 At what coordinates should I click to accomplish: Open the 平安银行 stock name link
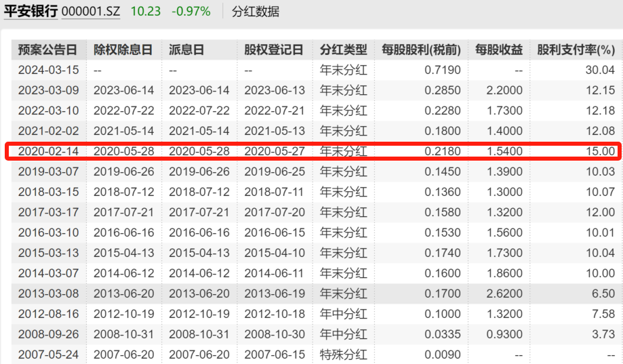31,11
